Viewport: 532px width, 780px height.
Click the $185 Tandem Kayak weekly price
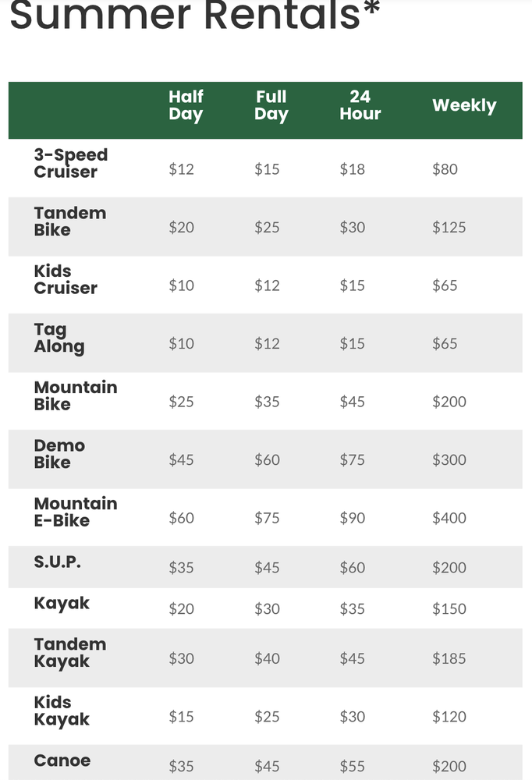(449, 658)
